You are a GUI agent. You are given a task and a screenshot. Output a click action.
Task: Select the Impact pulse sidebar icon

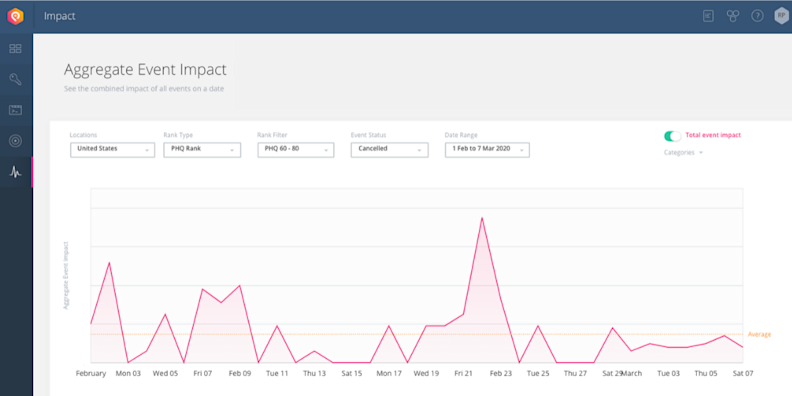(15, 172)
